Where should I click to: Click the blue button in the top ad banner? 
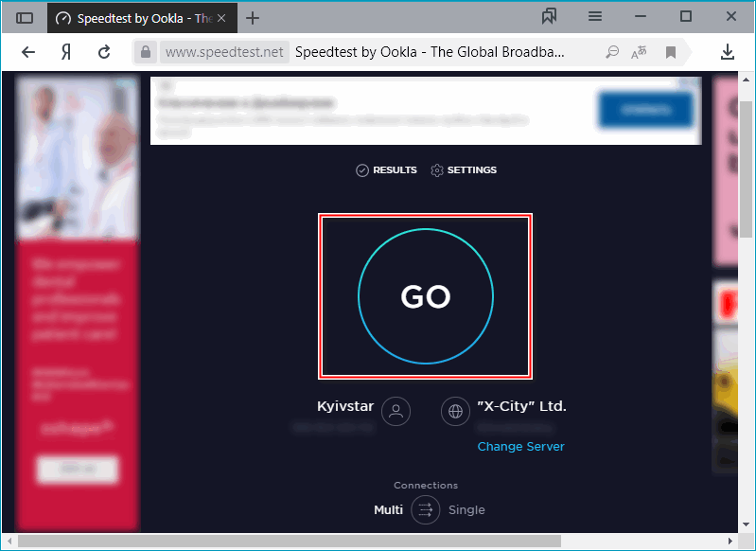point(646,110)
